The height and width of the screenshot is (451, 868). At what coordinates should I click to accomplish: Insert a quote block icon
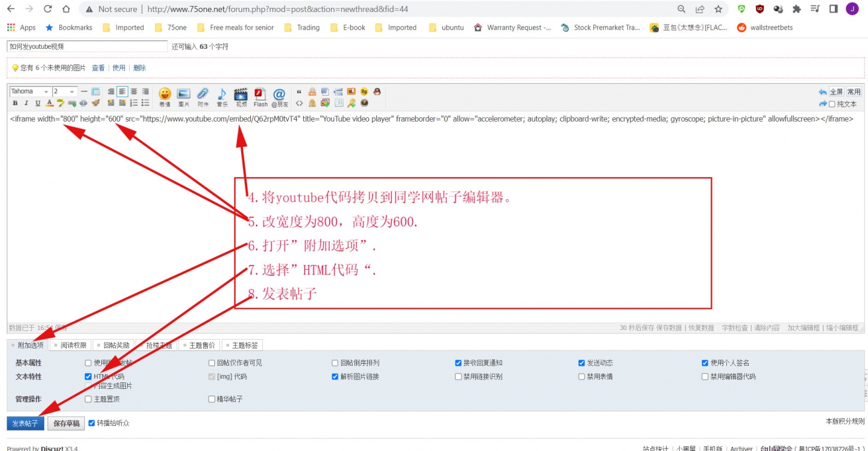point(299,92)
